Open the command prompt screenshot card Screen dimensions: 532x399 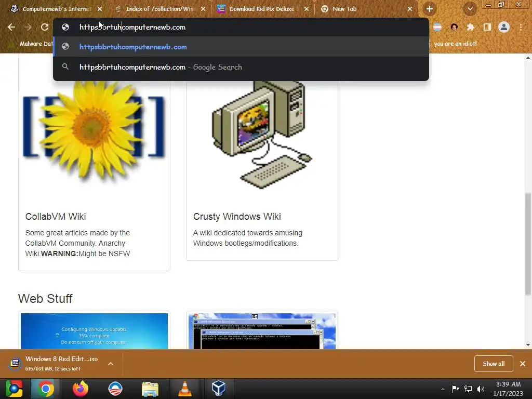tap(262, 331)
